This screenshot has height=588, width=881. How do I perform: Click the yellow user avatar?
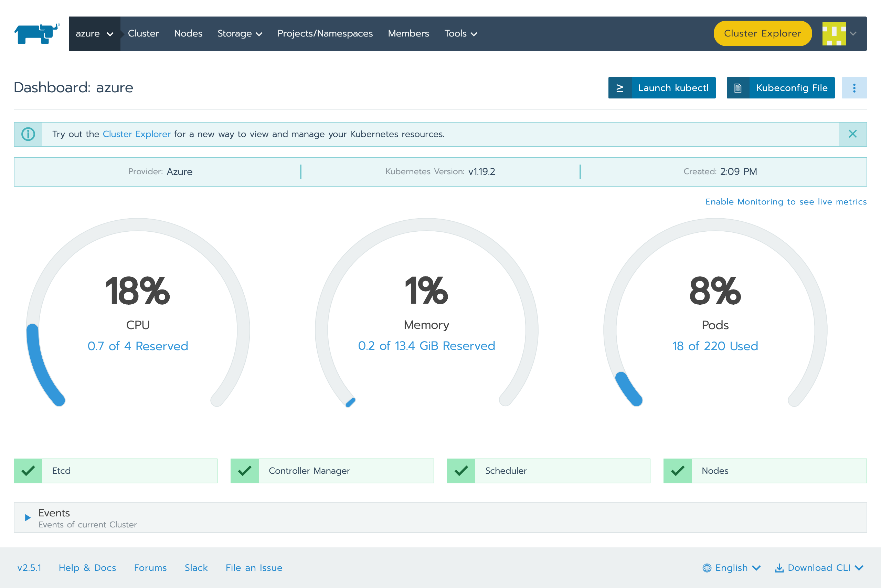tap(834, 34)
